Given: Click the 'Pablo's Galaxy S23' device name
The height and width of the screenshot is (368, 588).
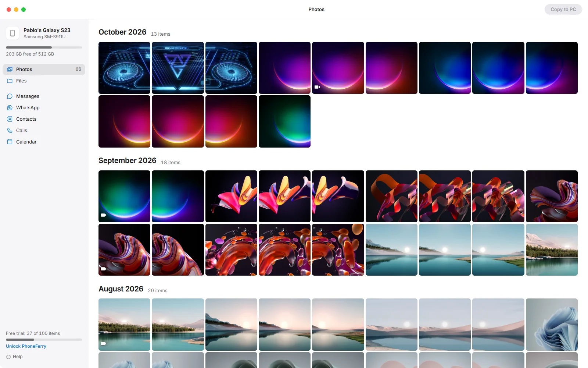Looking at the screenshot, I should coord(47,30).
